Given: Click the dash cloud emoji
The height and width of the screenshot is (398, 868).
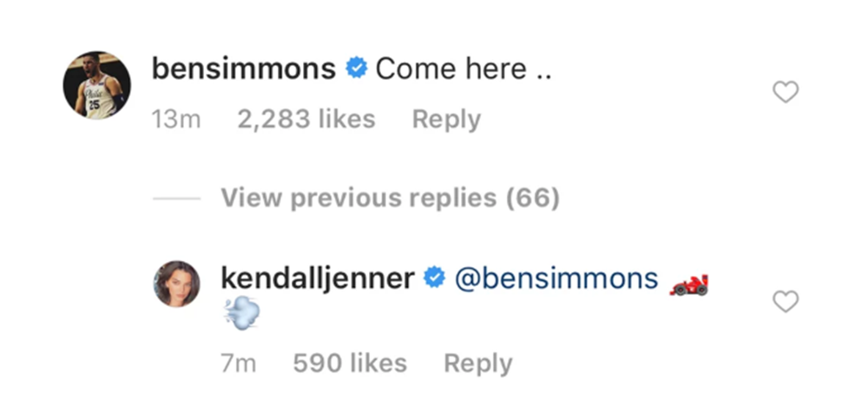Looking at the screenshot, I should tap(240, 314).
